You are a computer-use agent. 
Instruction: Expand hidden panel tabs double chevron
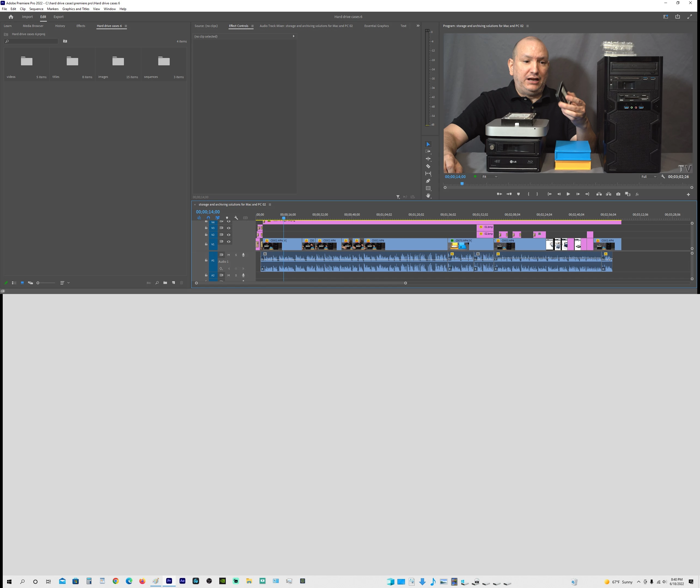pyautogui.click(x=418, y=26)
